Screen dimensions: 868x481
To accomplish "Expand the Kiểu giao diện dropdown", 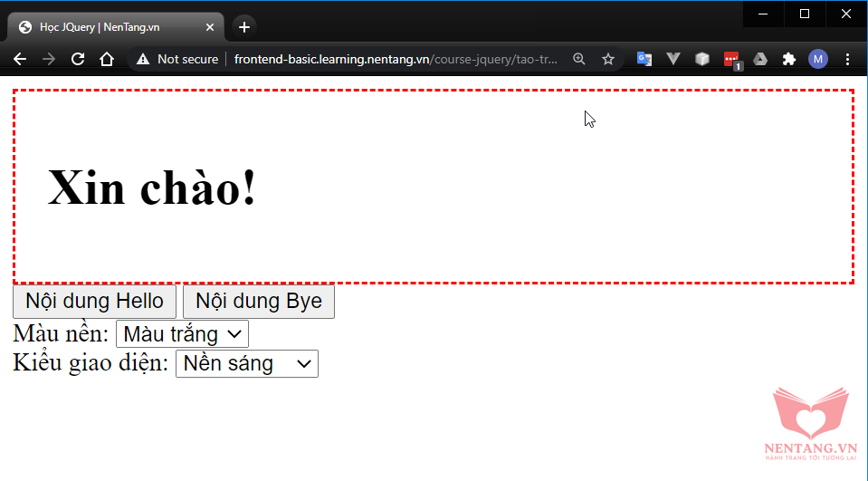I will pyautogui.click(x=246, y=364).
